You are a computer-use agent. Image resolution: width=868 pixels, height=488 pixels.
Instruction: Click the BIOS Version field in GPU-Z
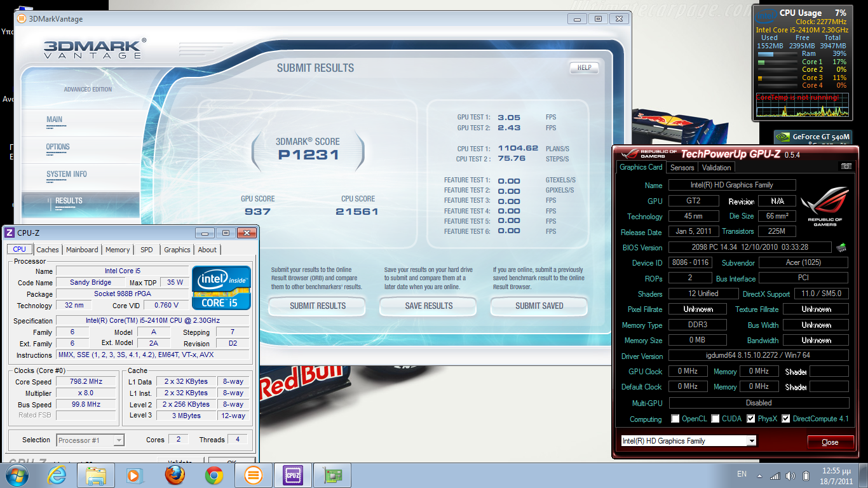click(750, 247)
